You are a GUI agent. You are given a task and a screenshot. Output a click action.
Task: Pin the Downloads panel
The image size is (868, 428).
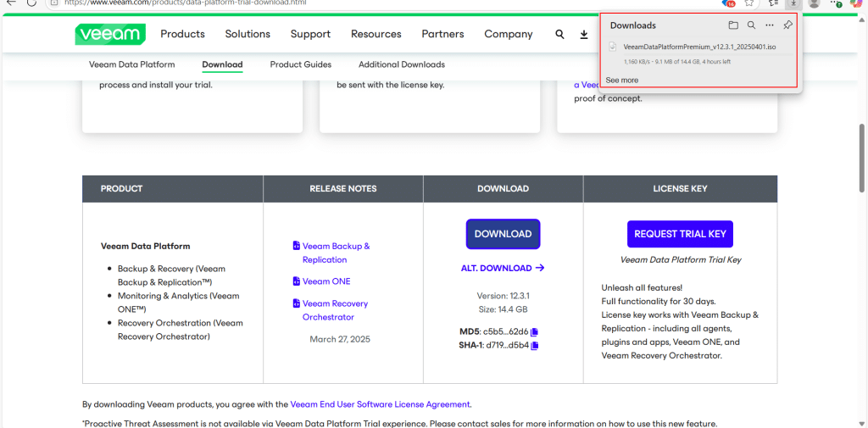(x=787, y=25)
